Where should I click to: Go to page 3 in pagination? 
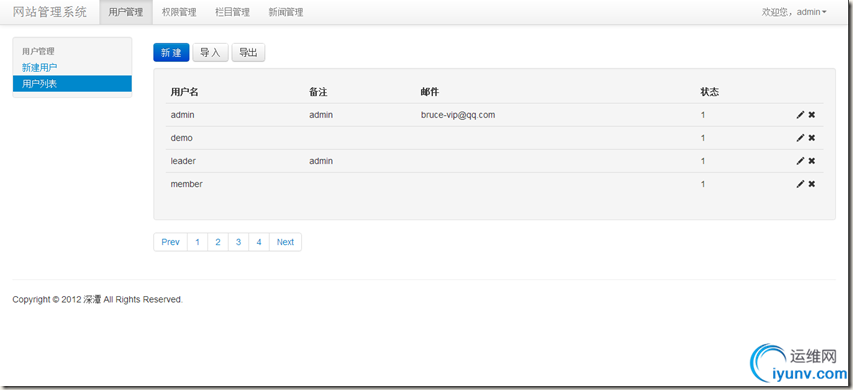[238, 242]
